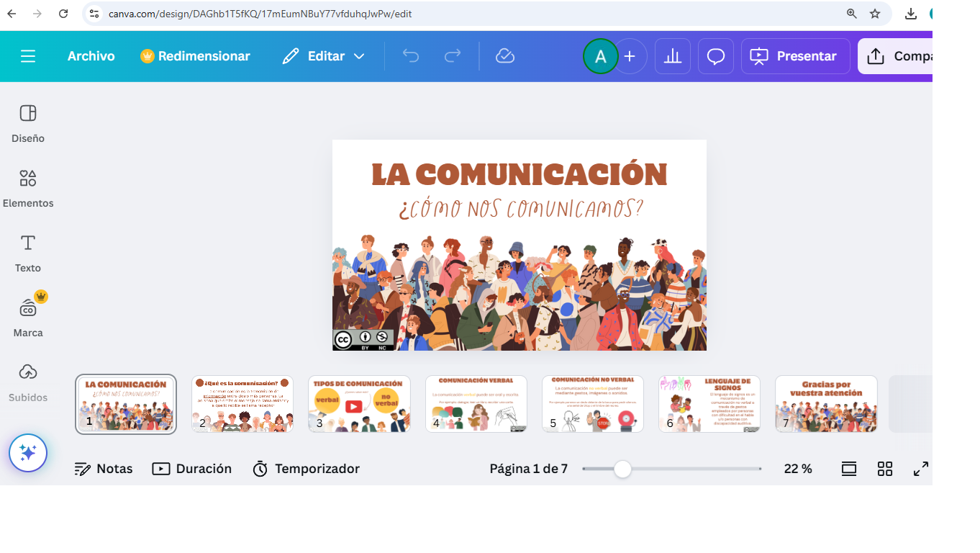Expand the Editar mode dropdown
Viewport: 980px width, 553px height.
click(x=324, y=56)
